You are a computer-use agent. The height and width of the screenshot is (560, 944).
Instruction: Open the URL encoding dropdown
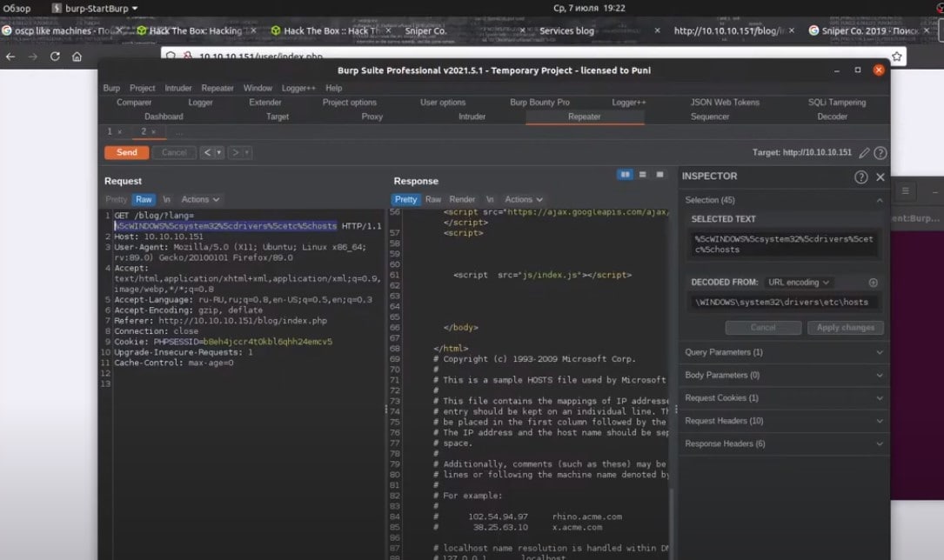(x=798, y=283)
